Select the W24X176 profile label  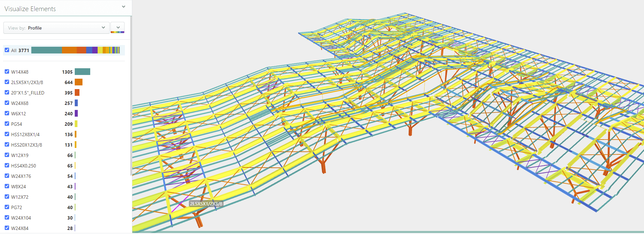point(21,176)
